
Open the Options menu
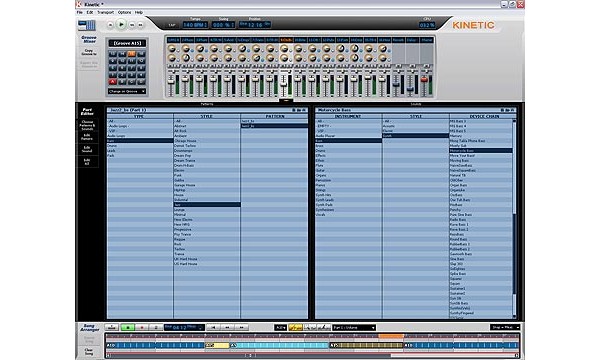click(x=124, y=12)
